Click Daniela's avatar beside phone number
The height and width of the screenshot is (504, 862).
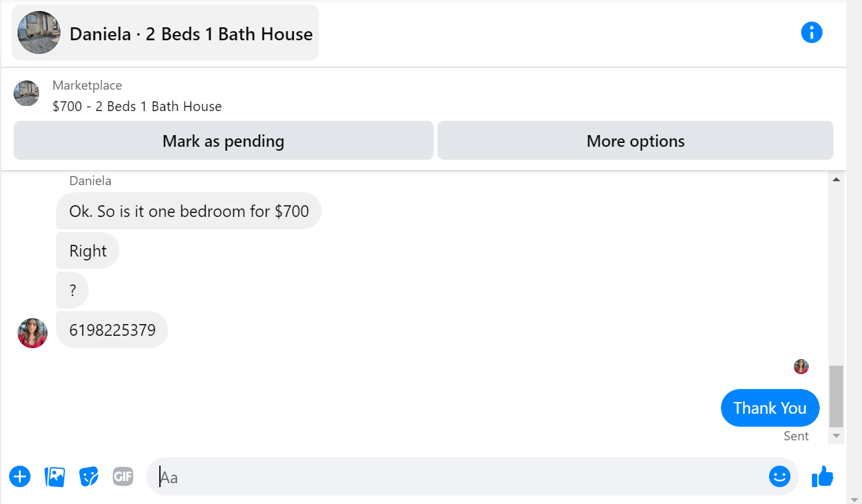pyautogui.click(x=33, y=333)
